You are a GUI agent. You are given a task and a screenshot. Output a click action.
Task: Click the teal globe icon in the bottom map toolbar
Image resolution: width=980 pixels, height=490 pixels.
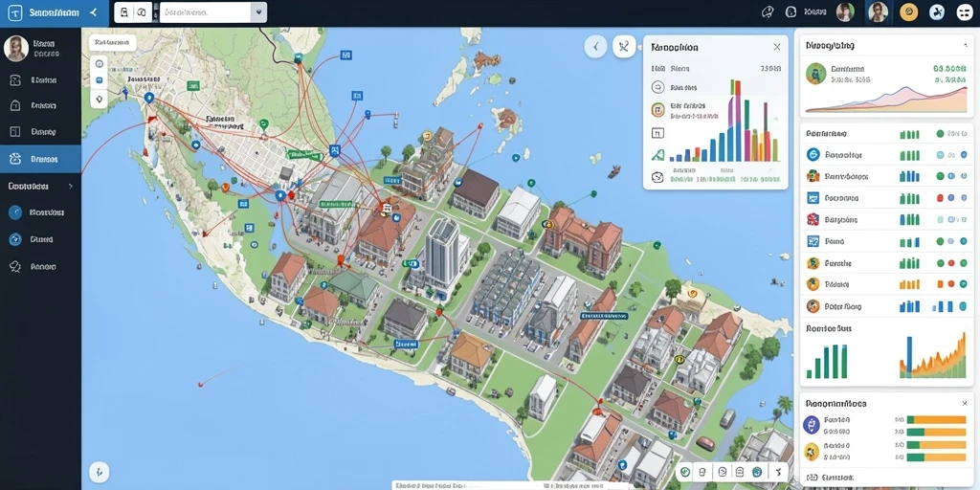758,472
